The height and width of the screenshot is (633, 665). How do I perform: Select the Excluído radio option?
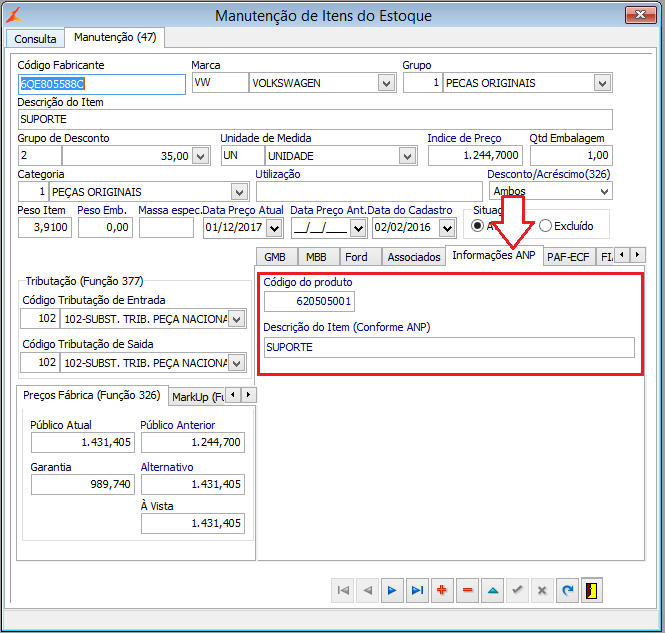tap(546, 226)
